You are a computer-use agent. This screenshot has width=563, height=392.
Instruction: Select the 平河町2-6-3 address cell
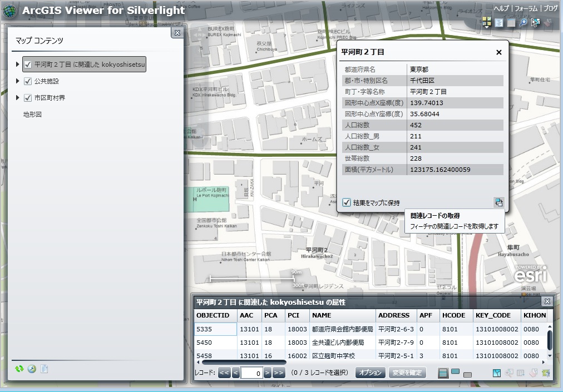click(397, 329)
